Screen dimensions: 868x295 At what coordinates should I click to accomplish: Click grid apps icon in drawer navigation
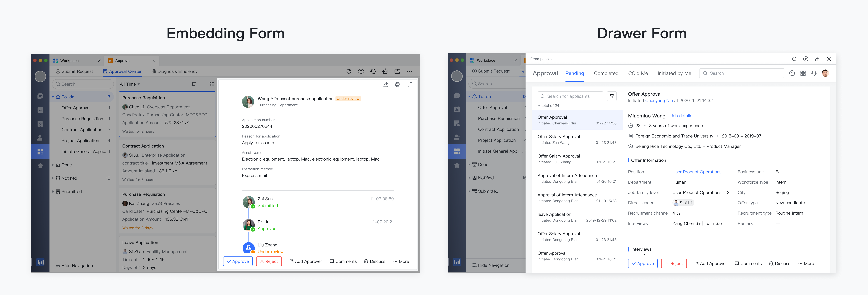pos(803,73)
